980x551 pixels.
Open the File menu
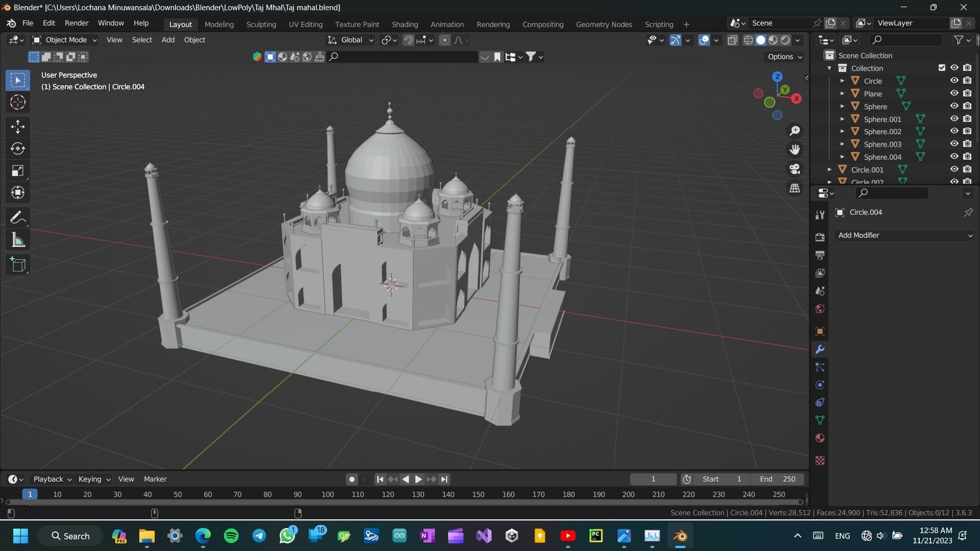pos(28,23)
